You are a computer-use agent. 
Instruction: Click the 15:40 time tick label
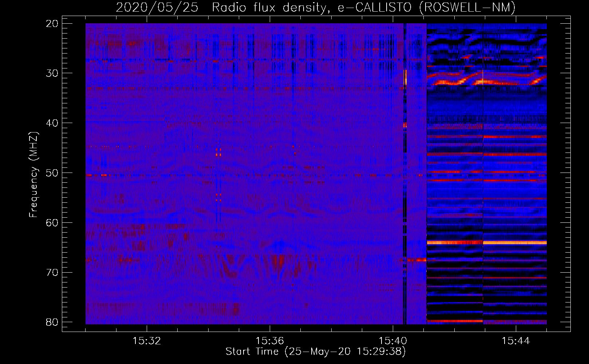[x=393, y=341]
